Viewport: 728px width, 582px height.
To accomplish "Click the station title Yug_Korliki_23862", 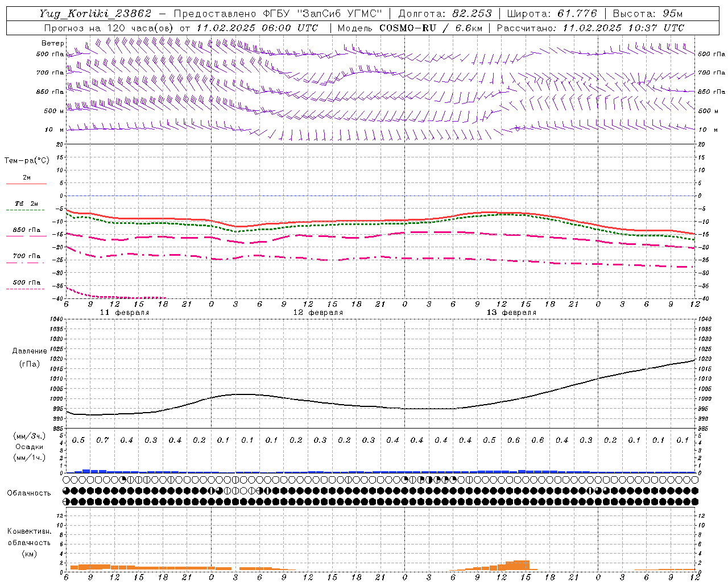I will 96,14.
